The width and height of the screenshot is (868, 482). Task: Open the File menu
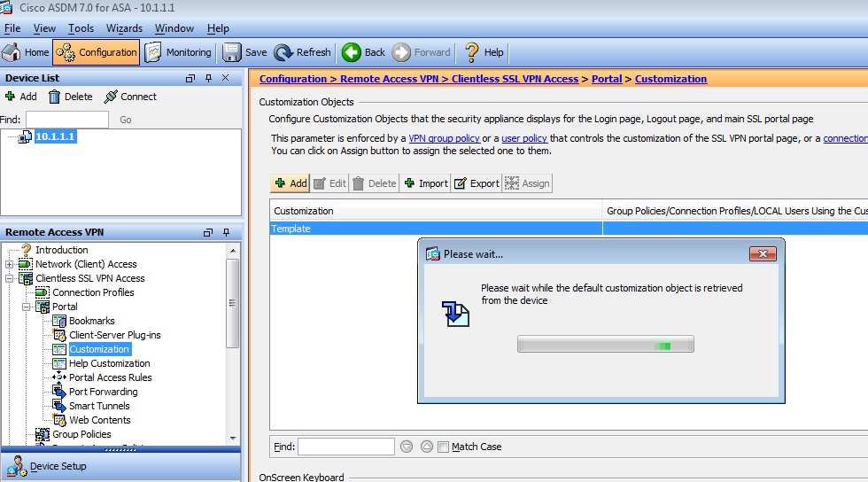click(12, 28)
